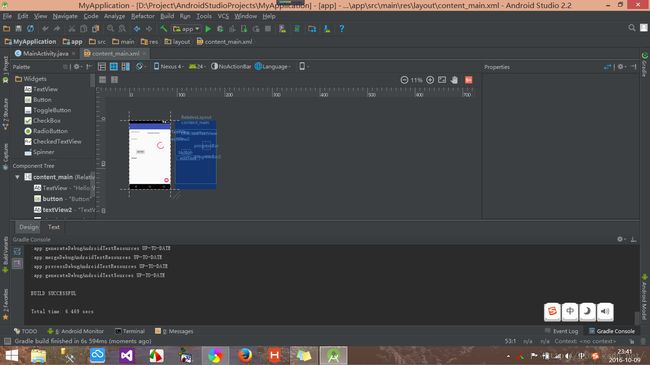Click the Undo arrow in toolbar
Viewport: 650px width, 365px height.
pyautogui.click(x=45, y=29)
